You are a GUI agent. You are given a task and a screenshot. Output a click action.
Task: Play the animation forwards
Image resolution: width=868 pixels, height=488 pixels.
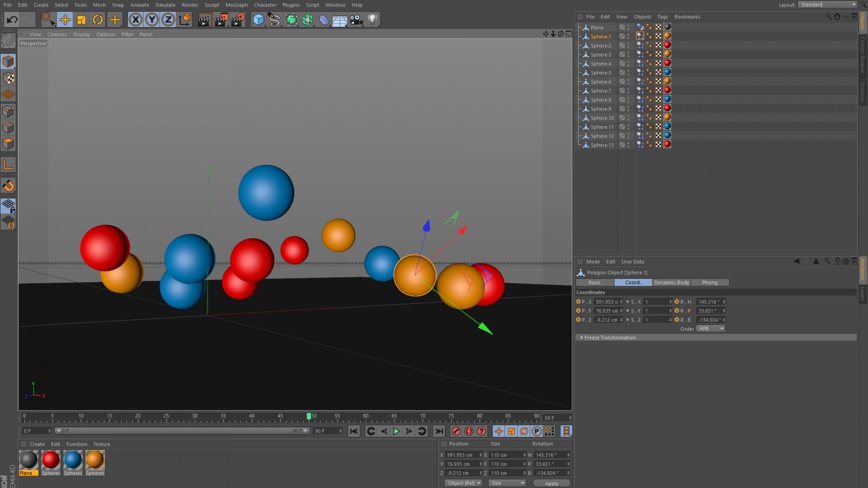(397, 431)
